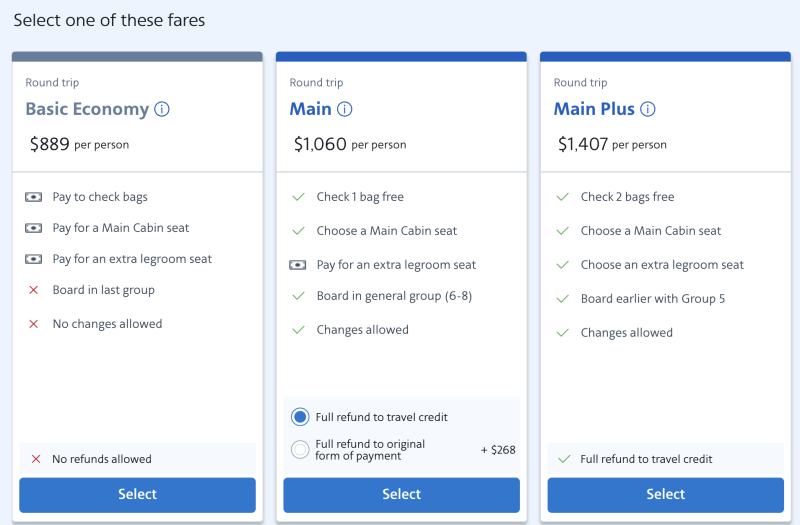This screenshot has height=525, width=800.
Task: Select the Basic Economy fare
Action: coord(137,494)
